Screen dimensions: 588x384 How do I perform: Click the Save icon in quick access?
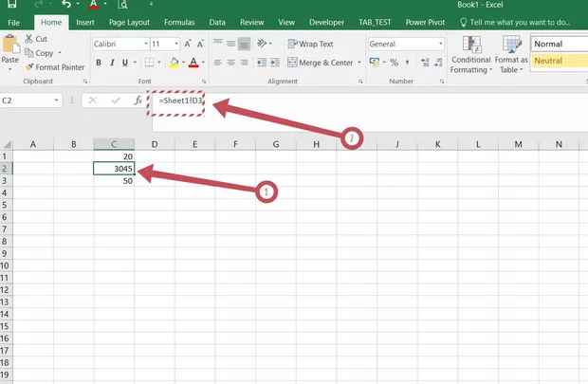[x=11, y=4]
